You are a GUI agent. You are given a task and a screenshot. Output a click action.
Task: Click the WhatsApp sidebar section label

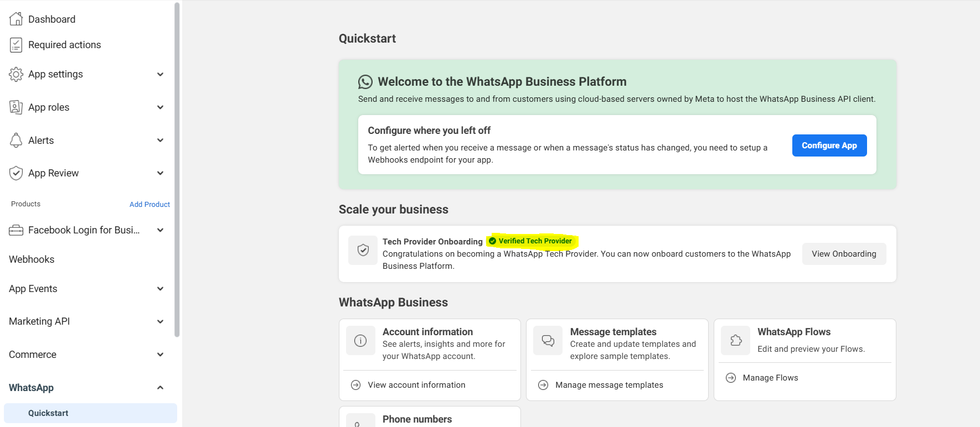(31, 388)
